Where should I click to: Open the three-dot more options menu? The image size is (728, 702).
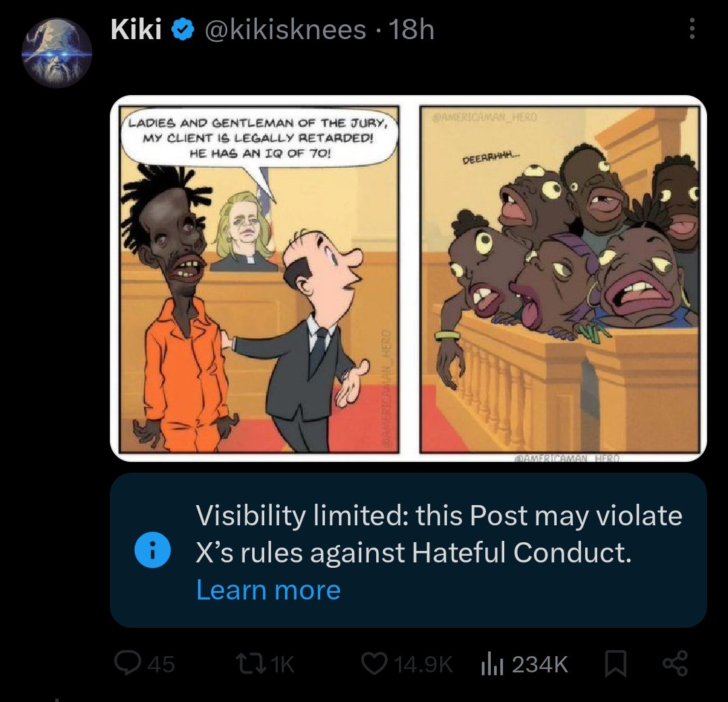click(692, 29)
